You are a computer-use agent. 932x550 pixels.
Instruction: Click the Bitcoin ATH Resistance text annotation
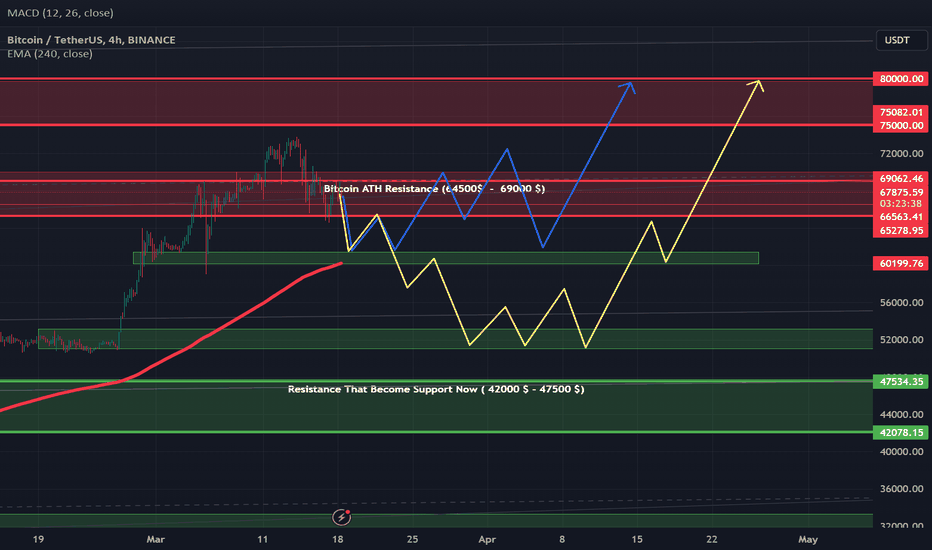click(x=434, y=188)
